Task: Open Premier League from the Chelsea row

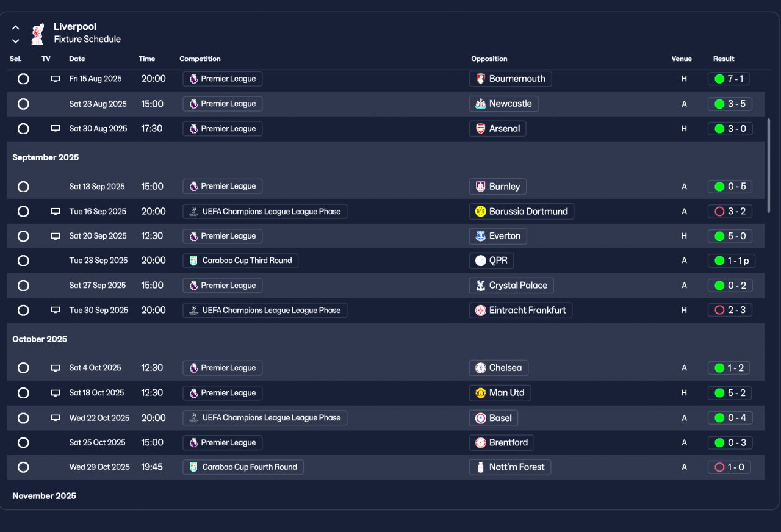Action: [223, 368]
